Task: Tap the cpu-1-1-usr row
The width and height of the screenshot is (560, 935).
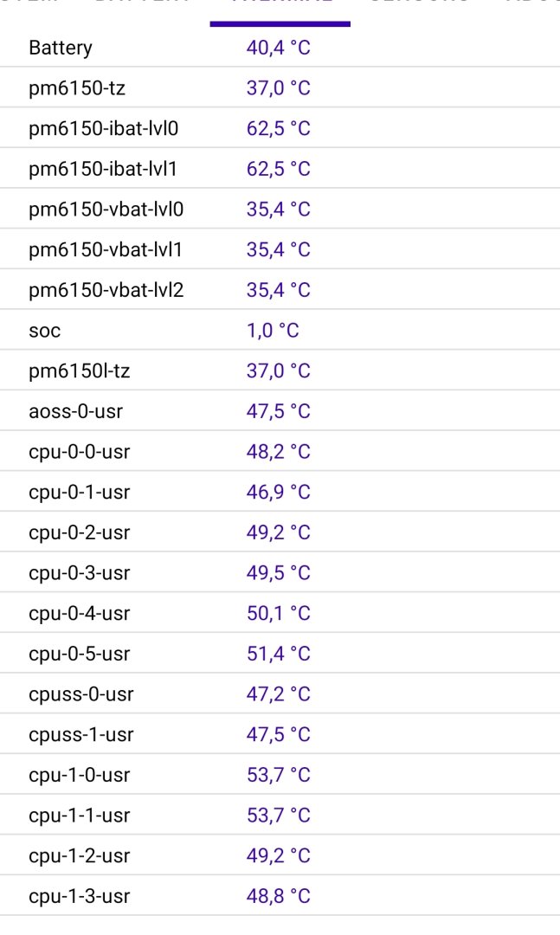Action: 79,816
